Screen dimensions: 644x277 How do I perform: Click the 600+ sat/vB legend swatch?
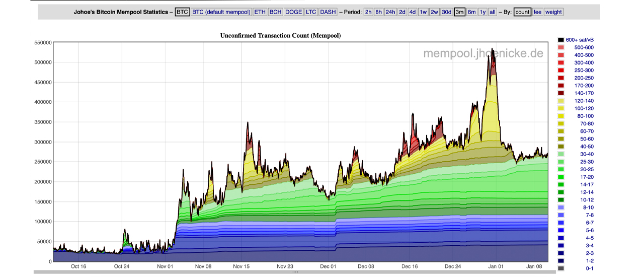tap(561, 40)
